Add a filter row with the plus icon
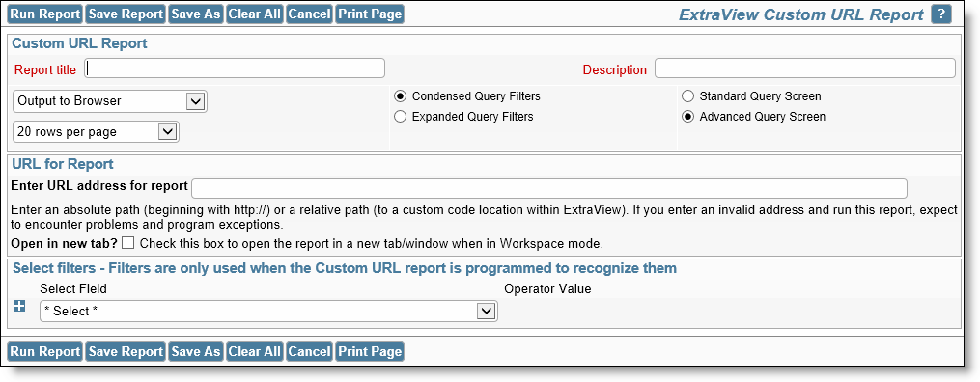 coord(19,306)
